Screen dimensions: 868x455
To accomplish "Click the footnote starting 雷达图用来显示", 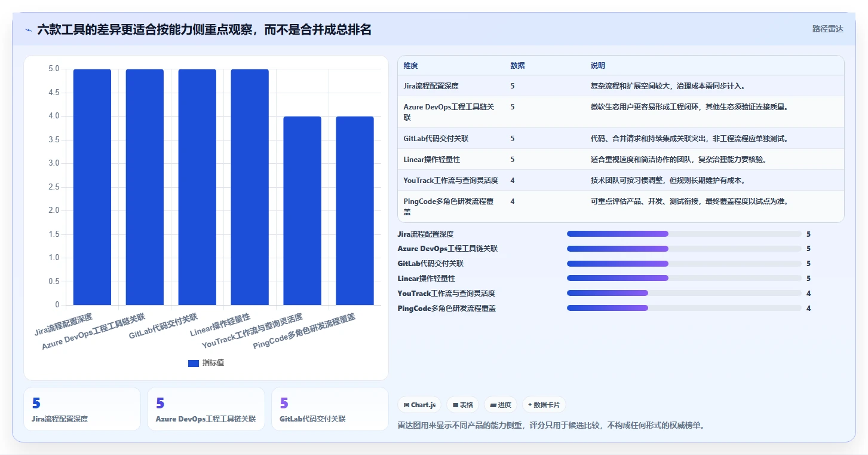I will (551, 426).
